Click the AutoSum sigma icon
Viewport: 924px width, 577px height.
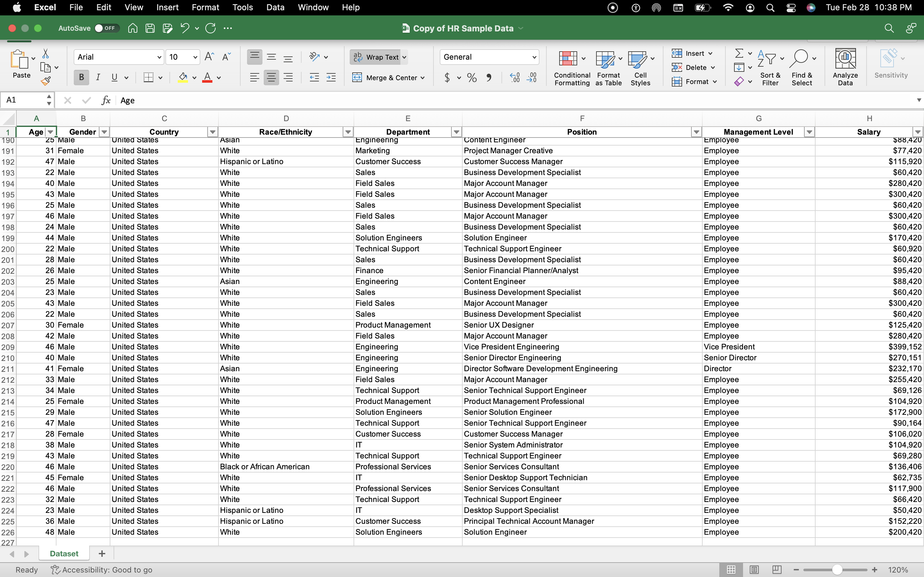(739, 54)
